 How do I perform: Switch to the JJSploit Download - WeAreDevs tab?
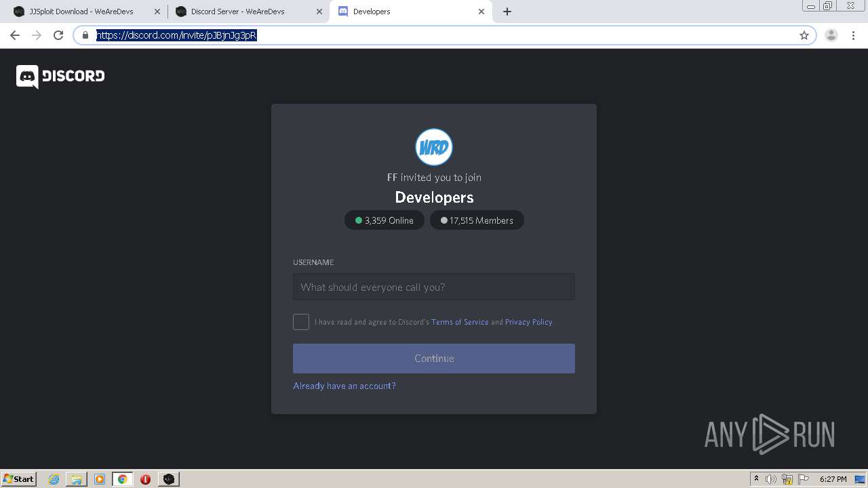[x=86, y=12]
